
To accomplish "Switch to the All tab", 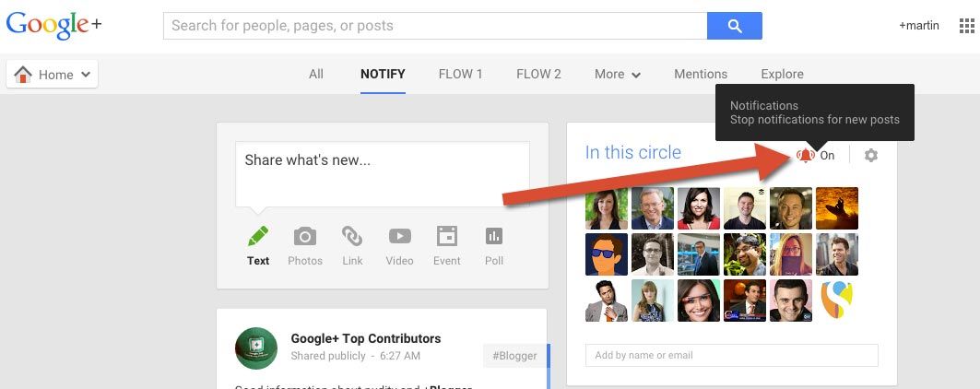I will click(316, 74).
